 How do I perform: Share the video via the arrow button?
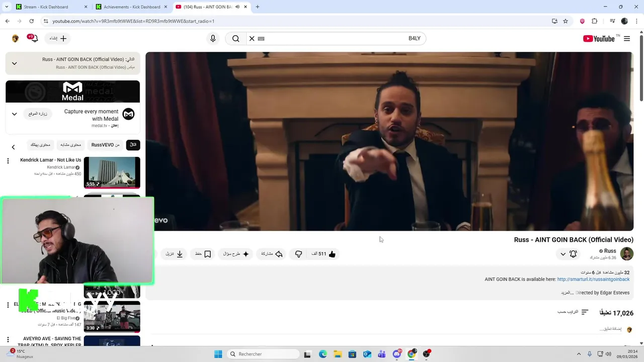pos(272,254)
